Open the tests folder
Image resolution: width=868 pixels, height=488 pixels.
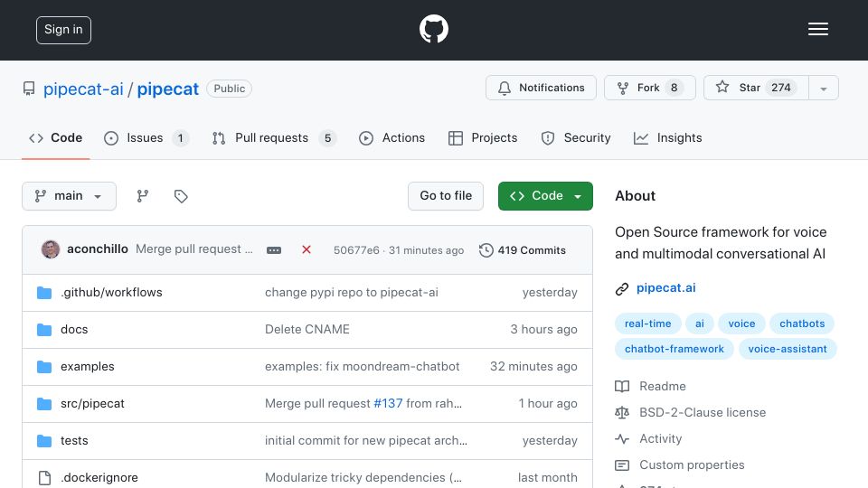(74, 440)
